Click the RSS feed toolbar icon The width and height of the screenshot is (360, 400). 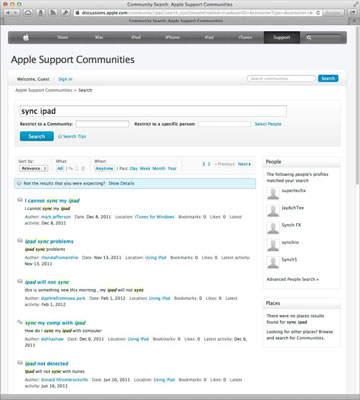coord(53,13)
